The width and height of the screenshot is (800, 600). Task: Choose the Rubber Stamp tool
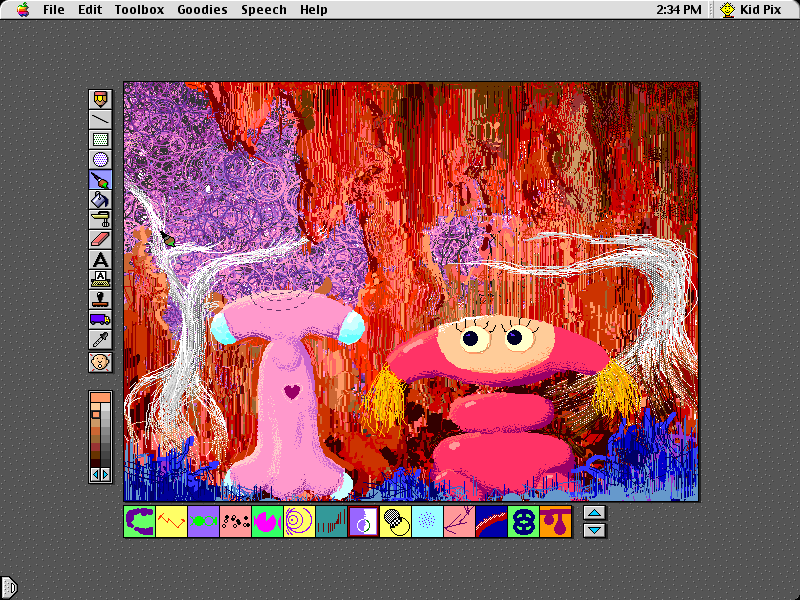pyautogui.click(x=100, y=299)
